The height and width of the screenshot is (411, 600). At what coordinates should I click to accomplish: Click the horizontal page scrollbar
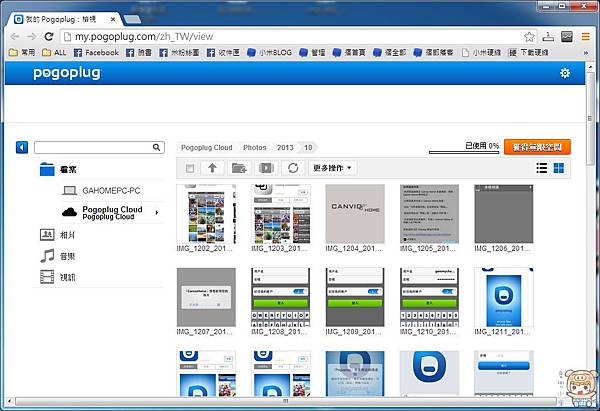click(x=285, y=401)
